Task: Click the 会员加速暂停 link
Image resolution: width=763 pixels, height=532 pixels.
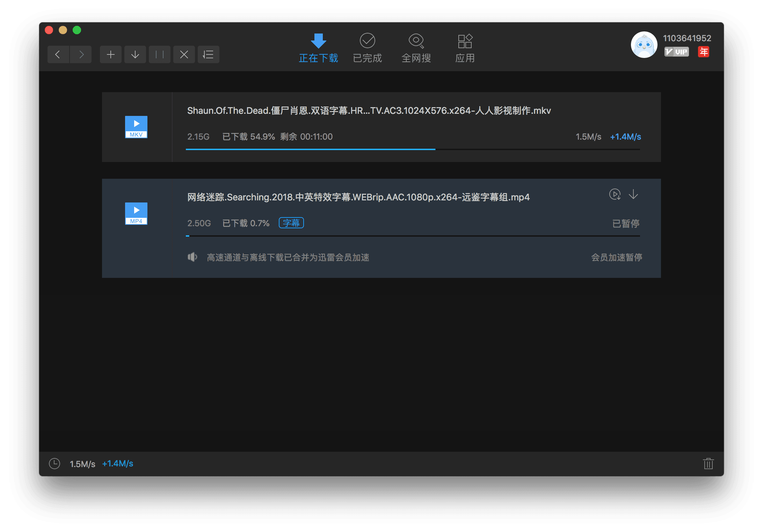Action: click(616, 257)
